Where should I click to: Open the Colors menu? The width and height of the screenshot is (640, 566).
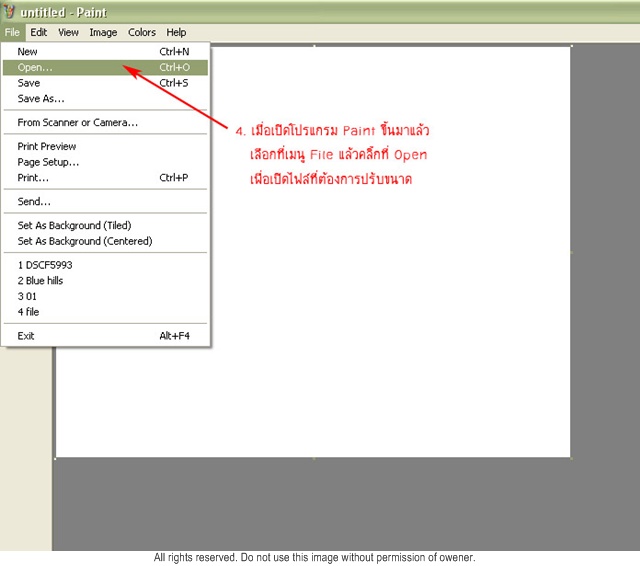pos(142,32)
